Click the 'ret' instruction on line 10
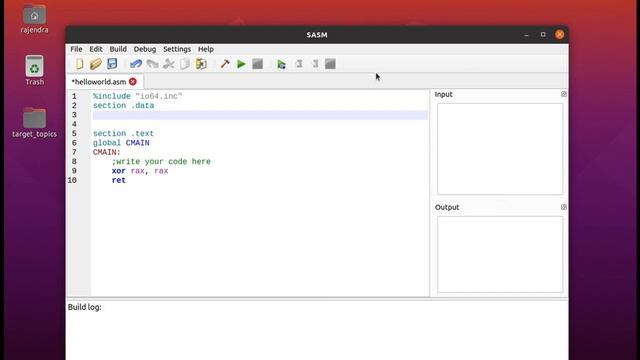The width and height of the screenshot is (640, 360). 119,180
